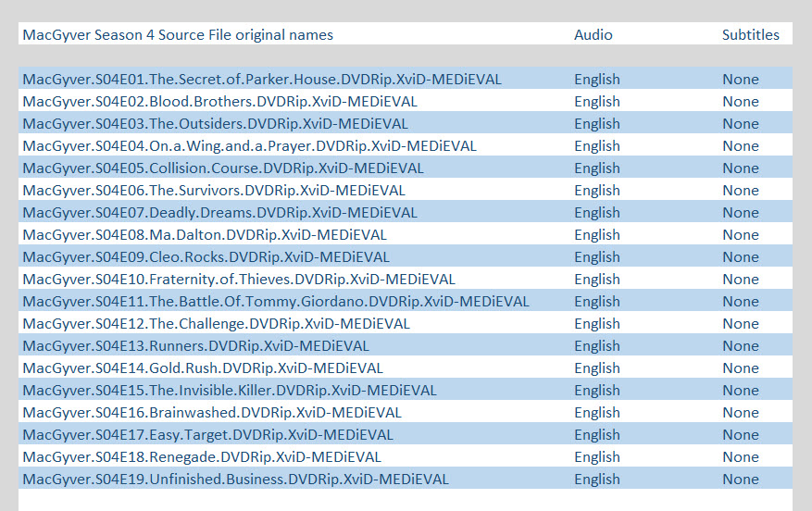Screen dimensions: 812x511
Task: Click the None subtitles cell for S04E01
Action: coord(741,80)
